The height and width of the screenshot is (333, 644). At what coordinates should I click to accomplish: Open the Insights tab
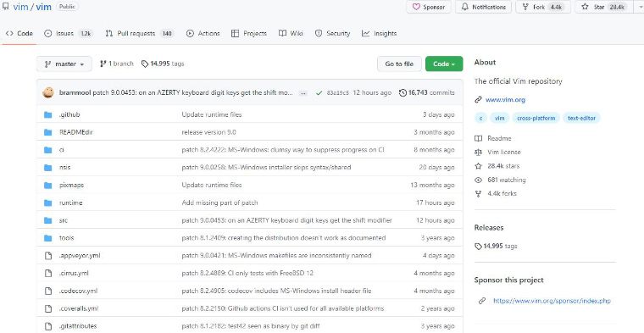tap(379, 34)
